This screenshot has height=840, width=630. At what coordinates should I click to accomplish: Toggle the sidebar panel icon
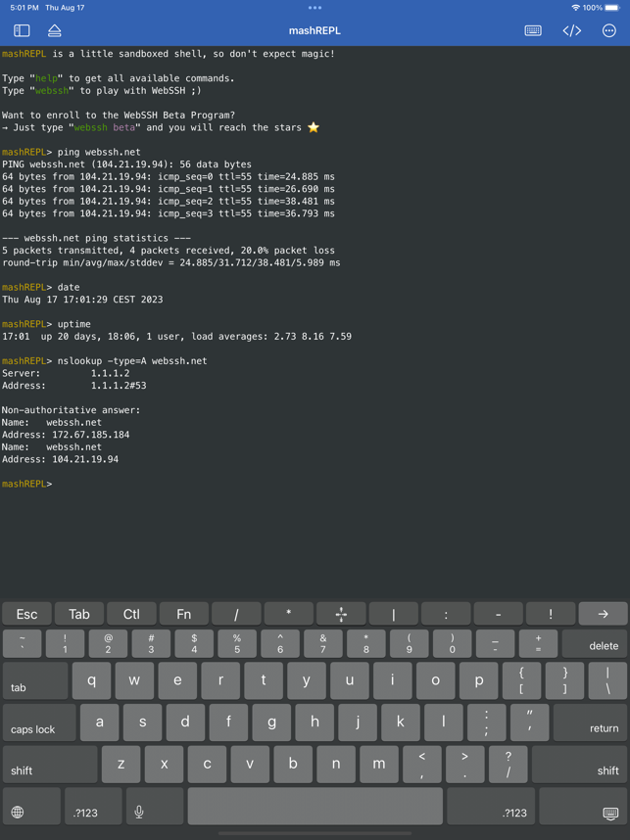click(x=22, y=30)
